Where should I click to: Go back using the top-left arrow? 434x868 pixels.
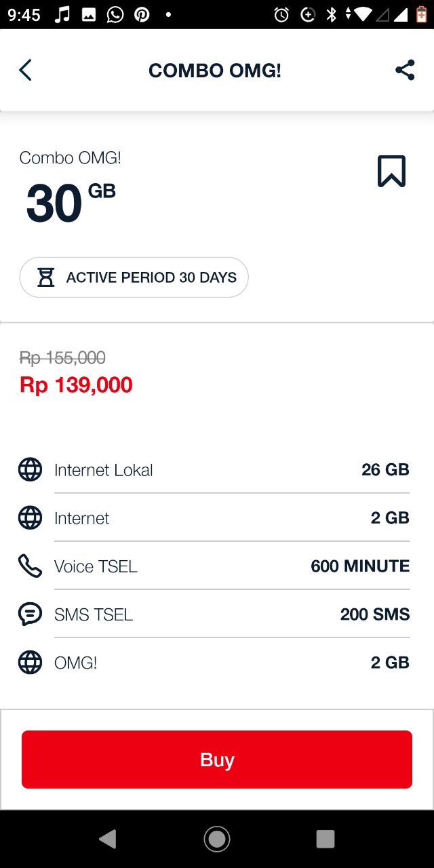(x=25, y=70)
